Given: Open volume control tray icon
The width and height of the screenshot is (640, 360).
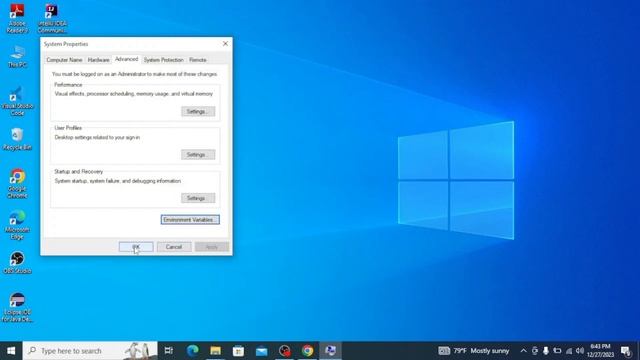Looking at the screenshot, I should [x=580, y=351].
